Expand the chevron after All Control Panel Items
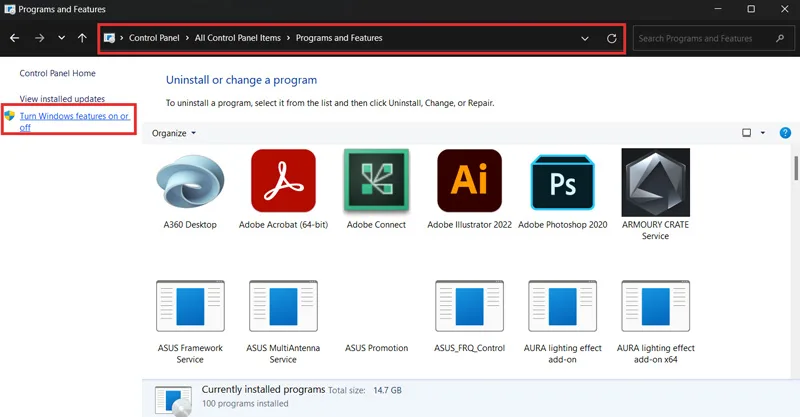The height and width of the screenshot is (417, 800). coord(288,38)
